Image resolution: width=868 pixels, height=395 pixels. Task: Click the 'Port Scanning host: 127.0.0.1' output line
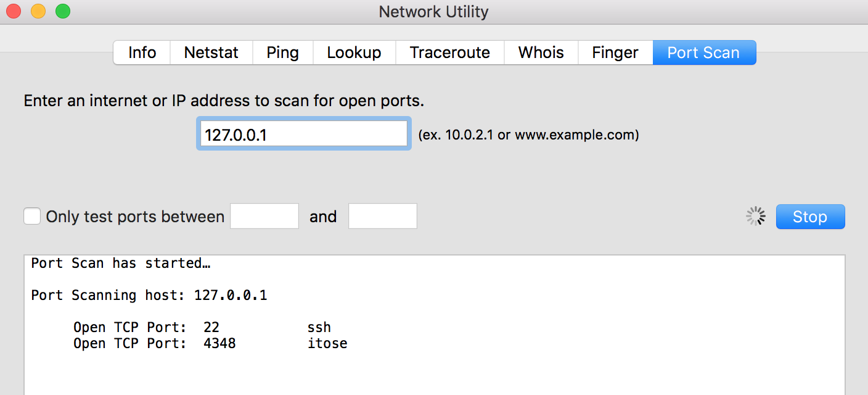(149, 295)
